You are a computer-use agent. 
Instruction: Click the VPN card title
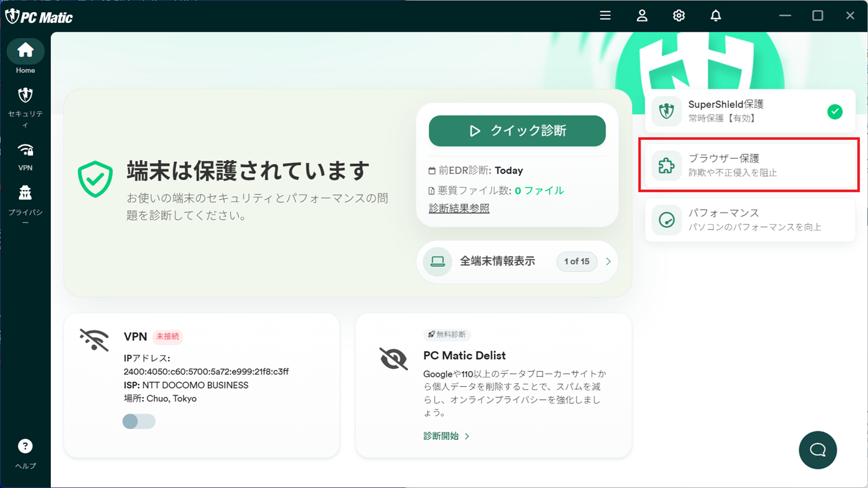point(135,337)
